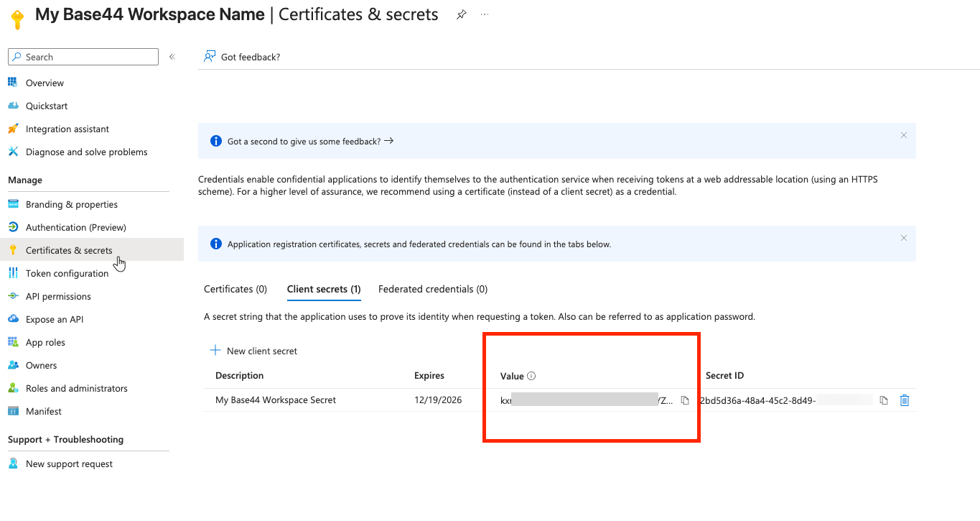Switch to the Certificates (0) tab
The height and width of the screenshot is (521, 980).
[x=235, y=289]
